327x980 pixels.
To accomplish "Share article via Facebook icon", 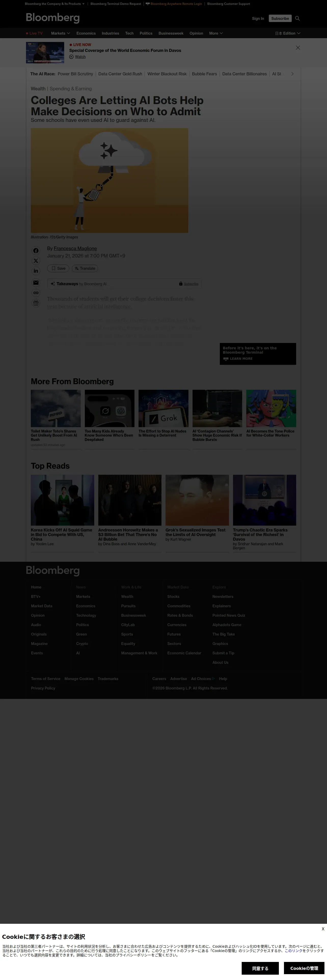I will [36, 251].
